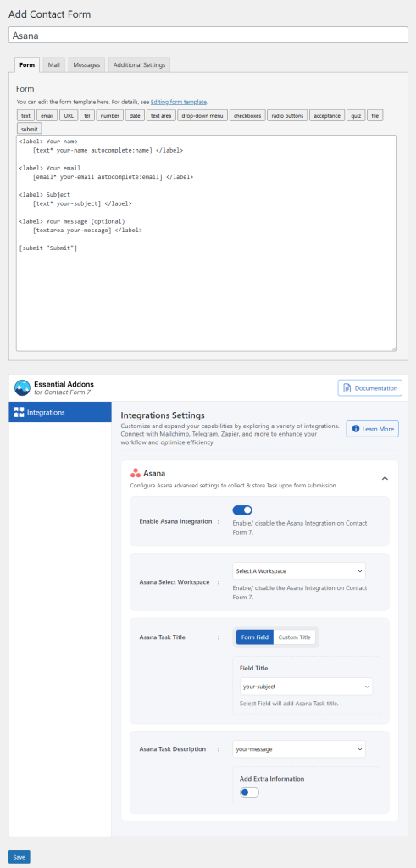Image resolution: width=416 pixels, height=868 pixels.
Task: Insert a quiz tag
Action: (x=356, y=115)
